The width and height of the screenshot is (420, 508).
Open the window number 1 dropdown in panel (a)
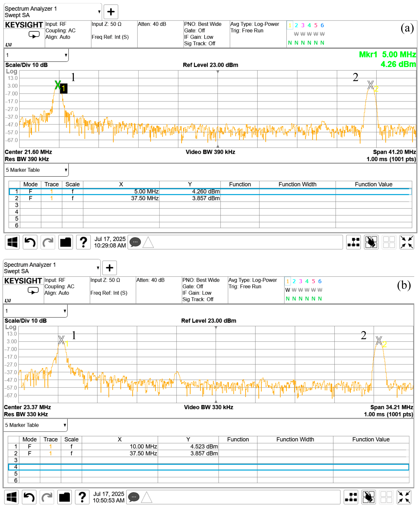coord(36,55)
